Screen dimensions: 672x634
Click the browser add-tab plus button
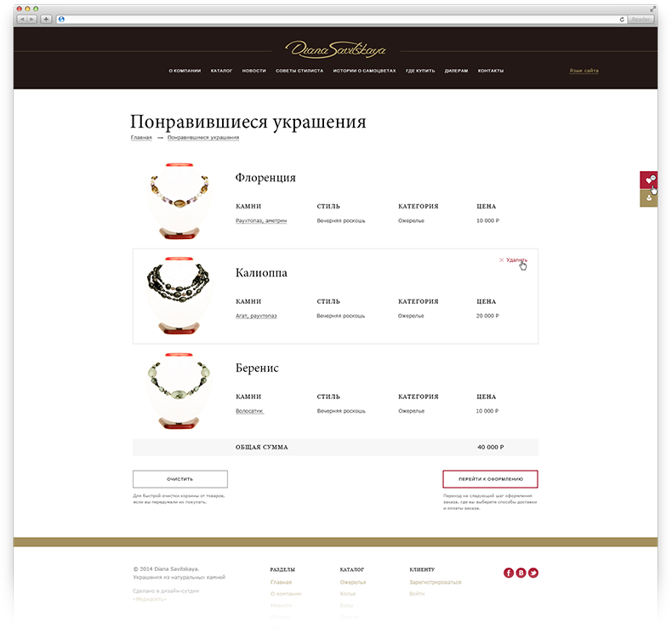pyautogui.click(x=46, y=20)
